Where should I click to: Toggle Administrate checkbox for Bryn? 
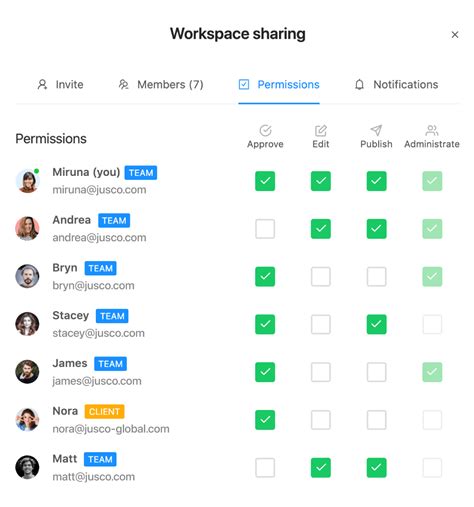[432, 276]
